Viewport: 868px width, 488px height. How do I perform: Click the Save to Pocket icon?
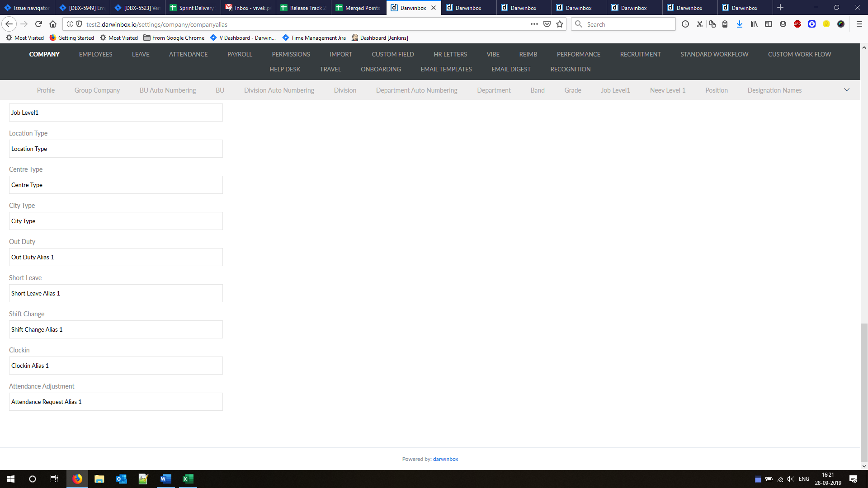point(547,24)
